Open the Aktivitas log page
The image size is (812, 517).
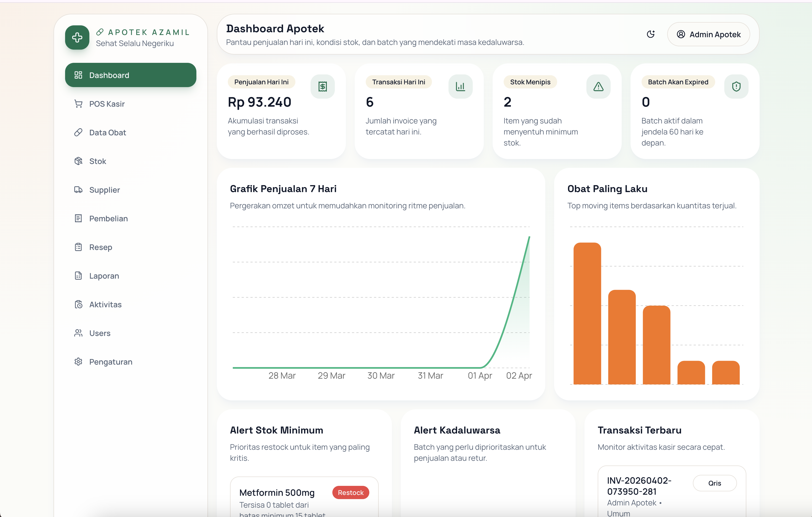(x=105, y=304)
